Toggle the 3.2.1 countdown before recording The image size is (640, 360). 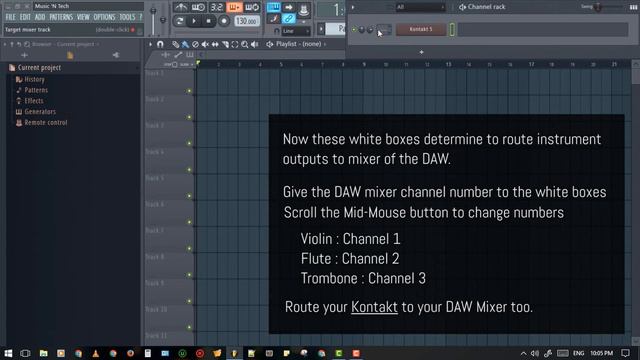click(x=216, y=7)
